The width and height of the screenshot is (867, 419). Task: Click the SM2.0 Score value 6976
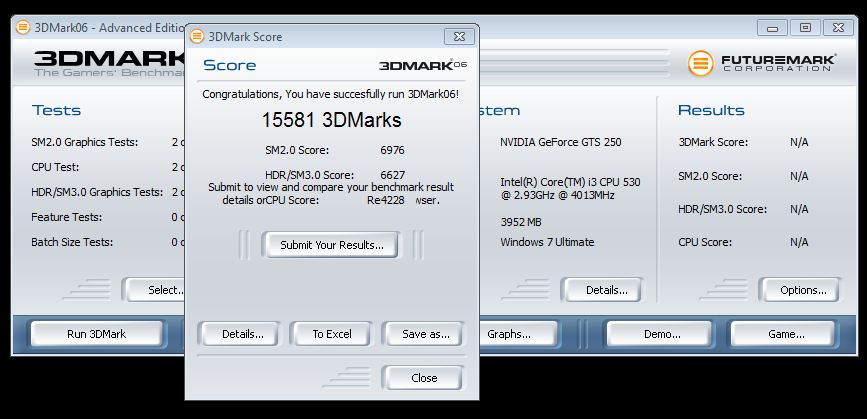(393, 150)
